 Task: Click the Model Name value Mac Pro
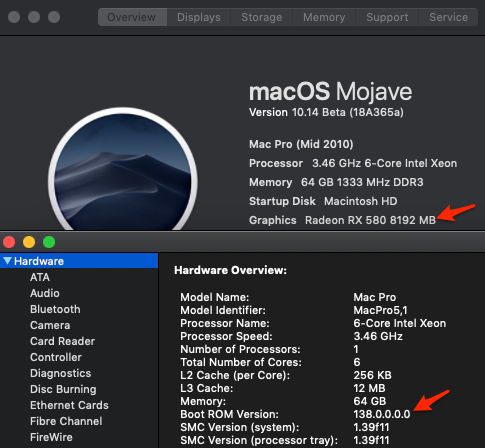(x=375, y=297)
